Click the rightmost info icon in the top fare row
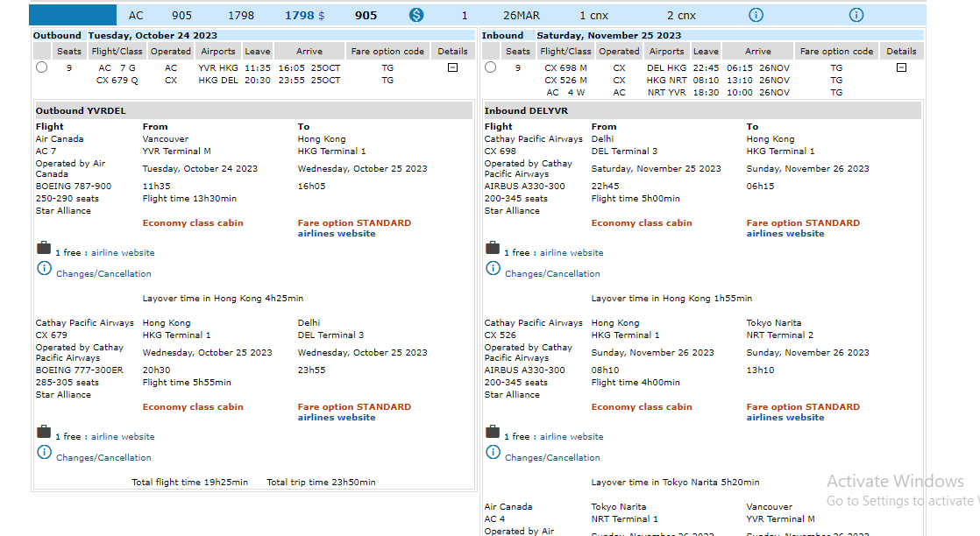The image size is (980, 536). pos(856,15)
